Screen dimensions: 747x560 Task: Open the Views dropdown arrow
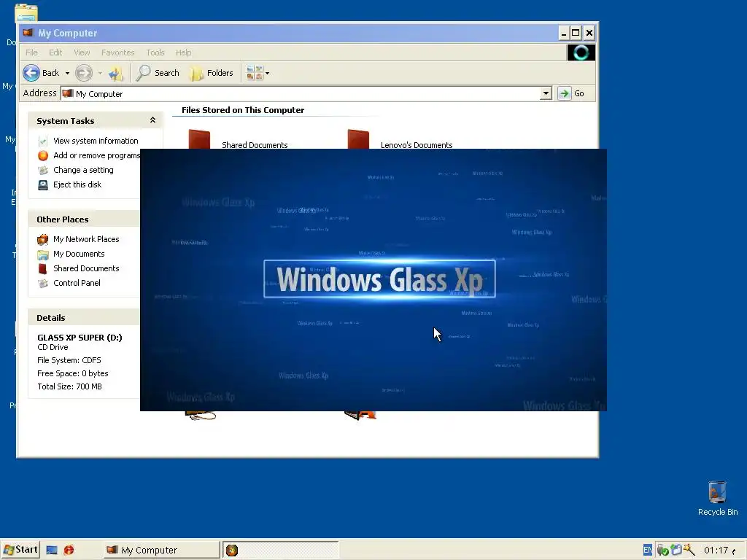(x=267, y=74)
